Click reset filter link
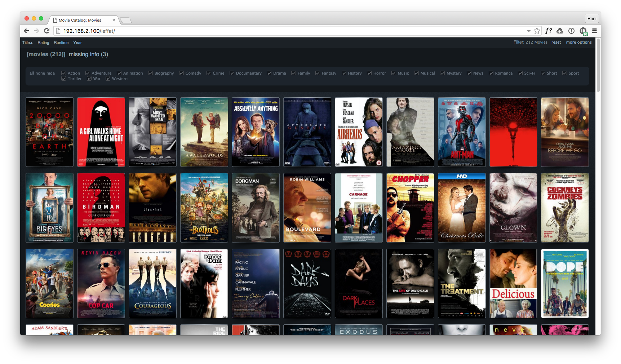This screenshot has width=621, height=364. (x=556, y=42)
